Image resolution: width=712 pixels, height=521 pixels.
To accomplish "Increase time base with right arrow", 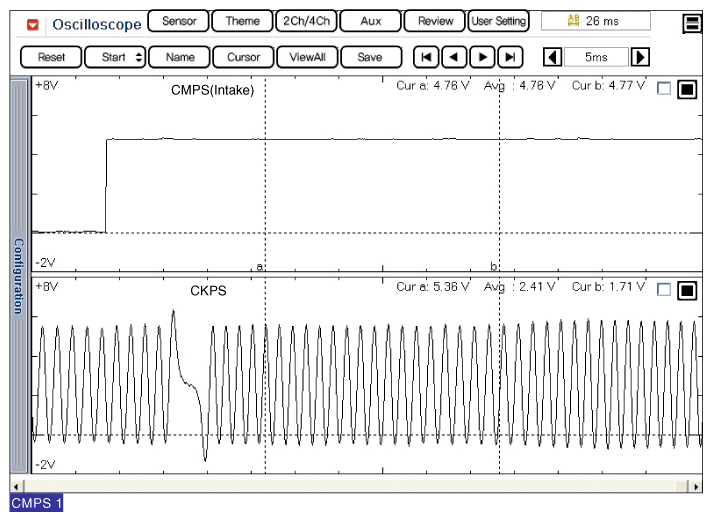I will 641,58.
